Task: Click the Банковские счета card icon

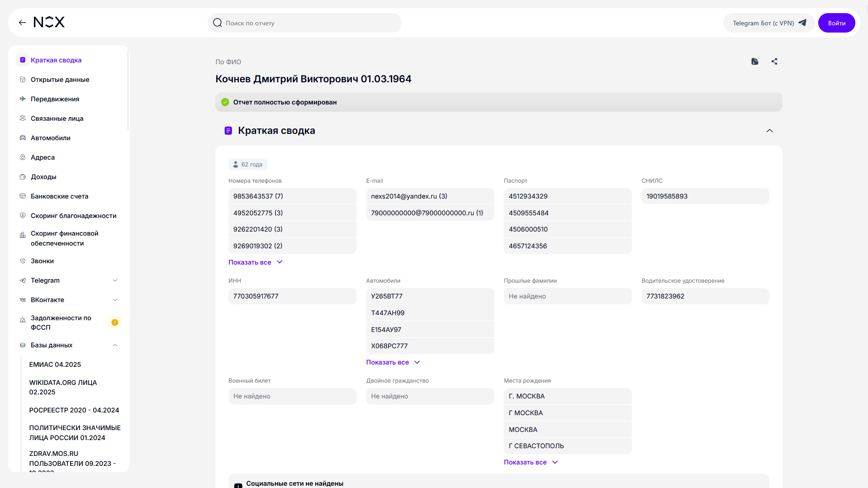Action: [x=23, y=196]
